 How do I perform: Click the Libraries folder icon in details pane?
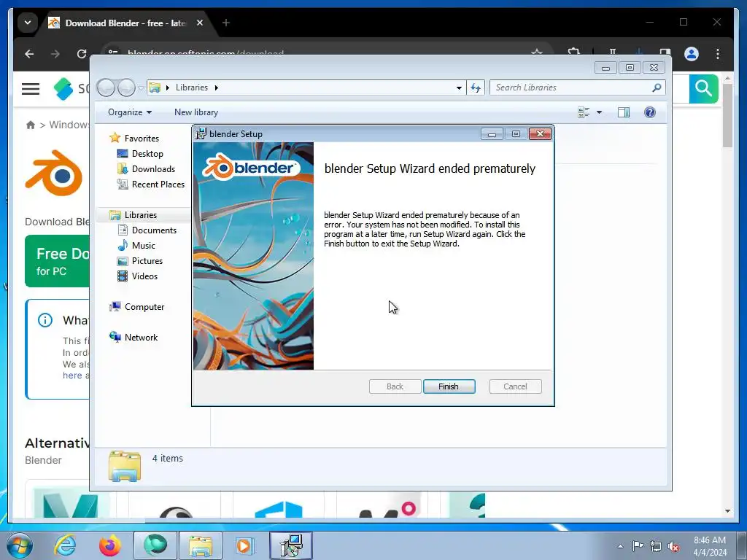click(125, 466)
